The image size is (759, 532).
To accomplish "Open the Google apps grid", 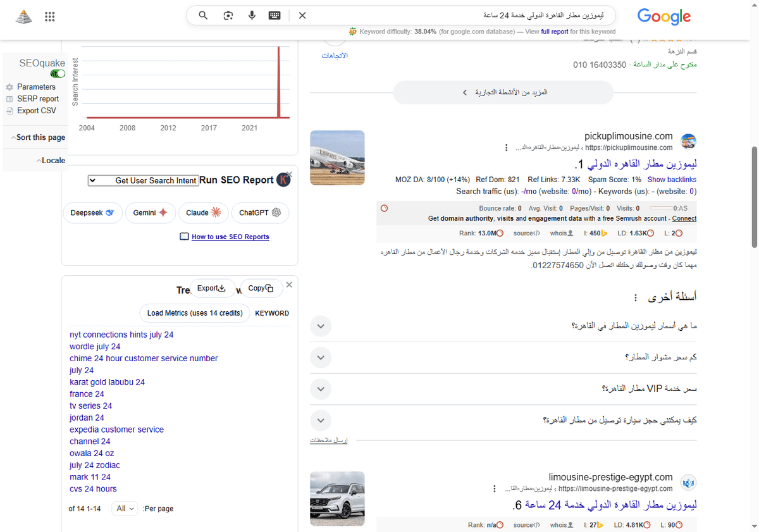I will pos(49,16).
